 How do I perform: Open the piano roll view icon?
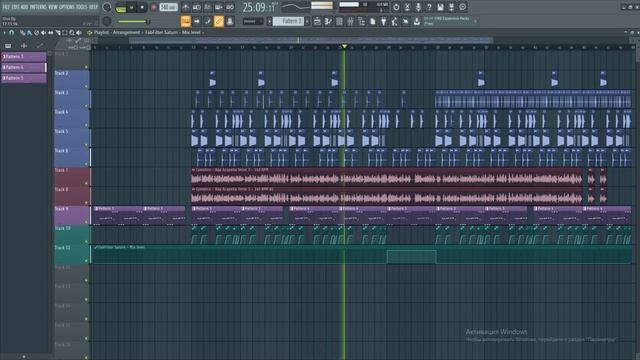[x=328, y=22]
